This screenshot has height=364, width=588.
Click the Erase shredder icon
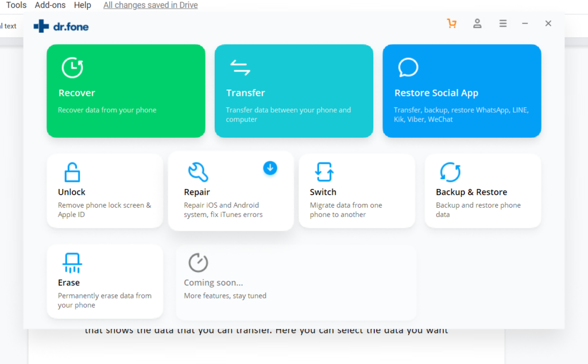coord(72,263)
